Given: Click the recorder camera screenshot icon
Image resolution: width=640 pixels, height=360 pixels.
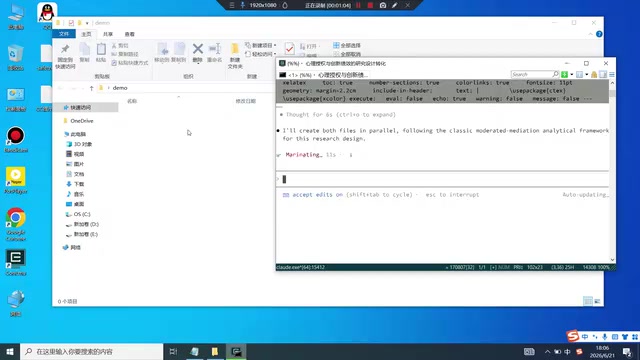Looking at the screenshot, I should (383, 5).
